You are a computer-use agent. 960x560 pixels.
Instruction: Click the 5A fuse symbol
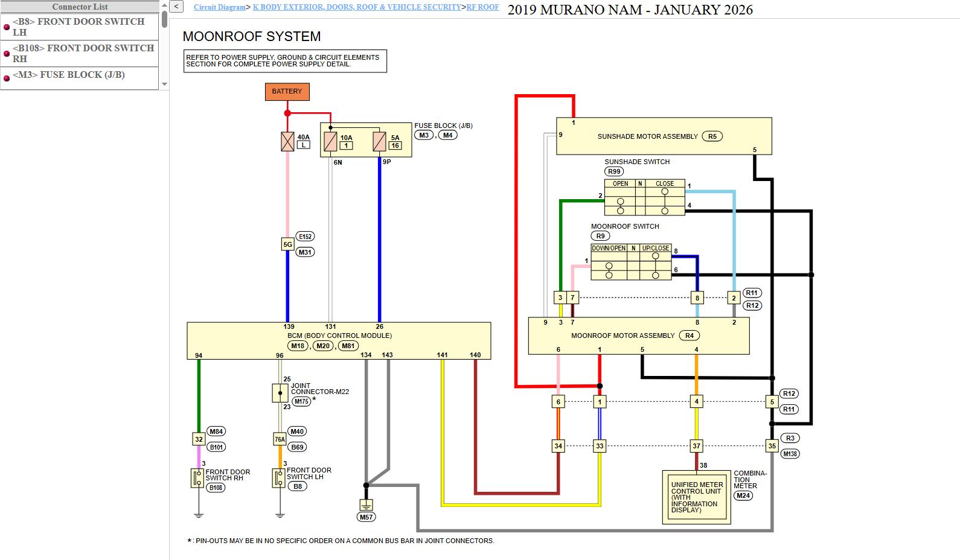point(379,142)
